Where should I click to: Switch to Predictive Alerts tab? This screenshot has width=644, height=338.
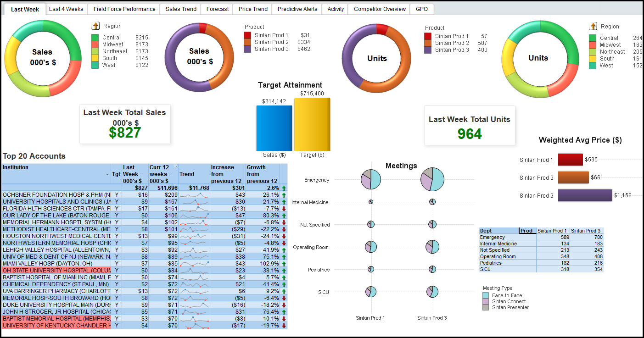click(297, 9)
